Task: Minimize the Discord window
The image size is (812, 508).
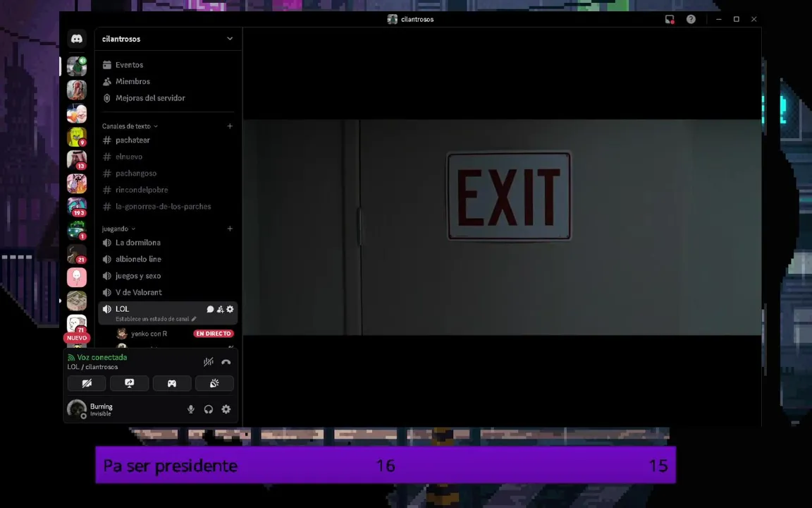Action: click(x=719, y=19)
